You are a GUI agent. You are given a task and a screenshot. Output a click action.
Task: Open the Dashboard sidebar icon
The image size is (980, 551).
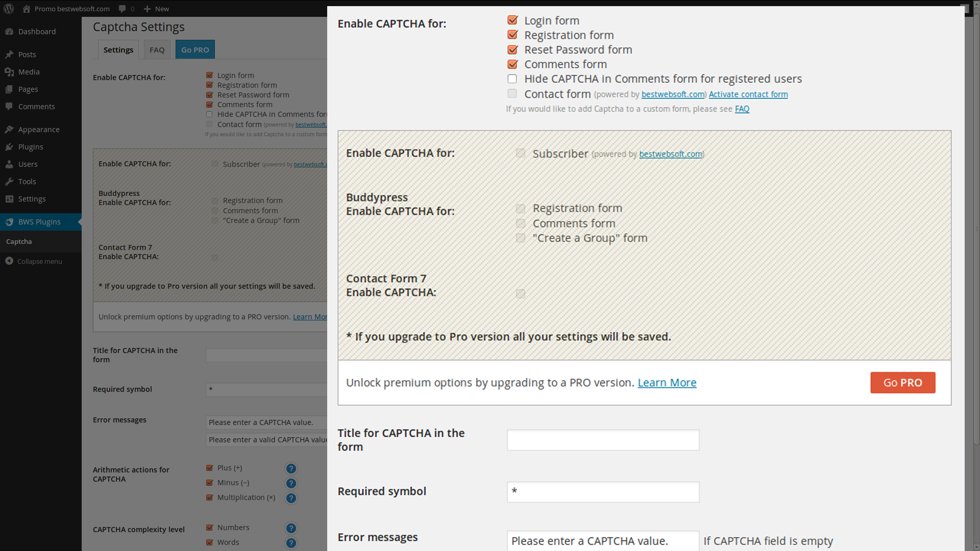click(x=9, y=32)
